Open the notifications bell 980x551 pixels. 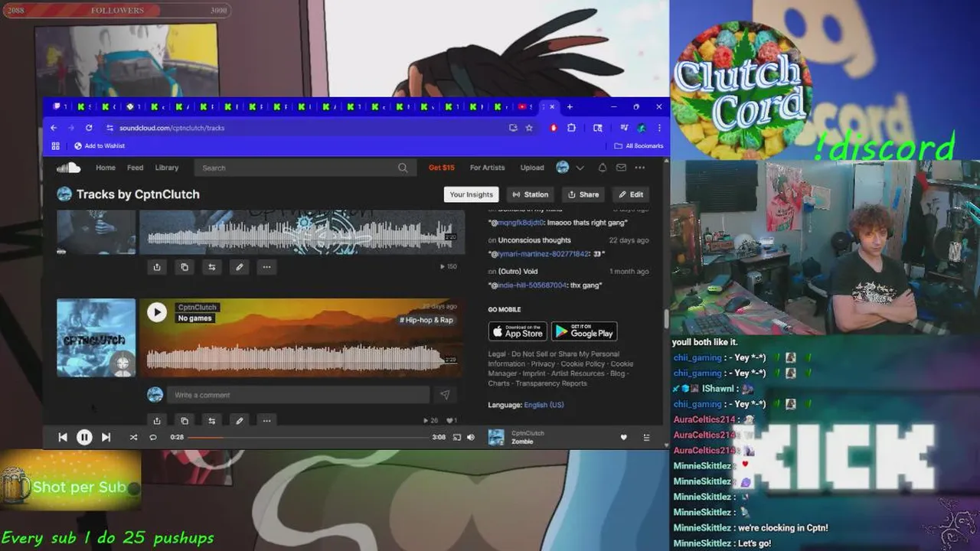603,168
